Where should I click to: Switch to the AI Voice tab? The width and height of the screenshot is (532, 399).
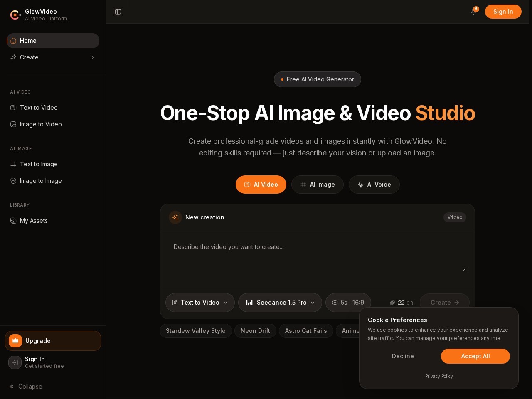374,185
